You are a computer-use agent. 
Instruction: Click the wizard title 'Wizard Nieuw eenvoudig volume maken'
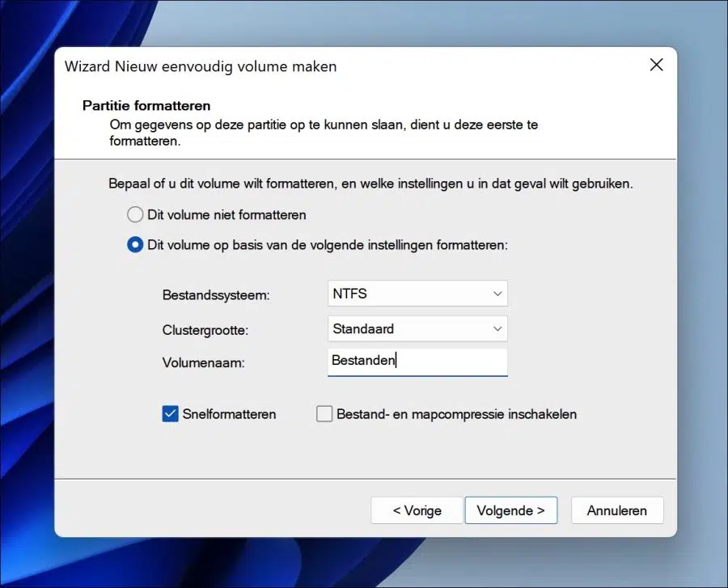[x=201, y=67]
